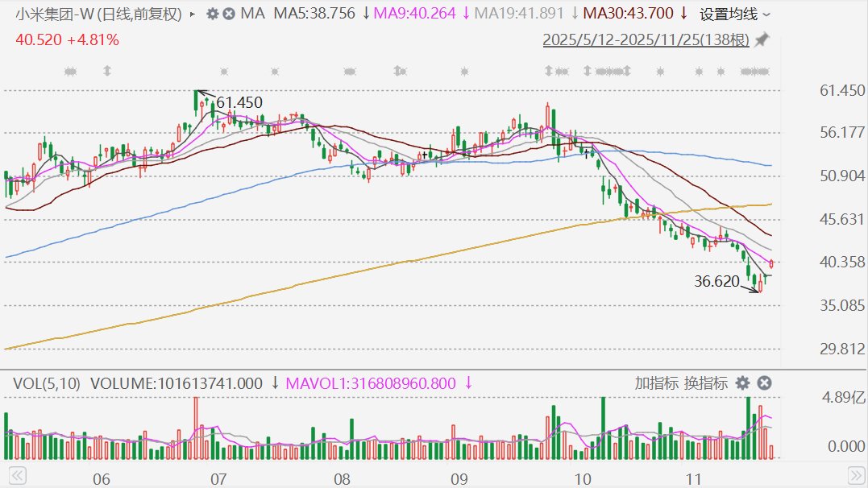Viewport: 868px width, 488px height.
Task: Open the 2025/5/12-2025/11/25 date range link
Action: 646,39
